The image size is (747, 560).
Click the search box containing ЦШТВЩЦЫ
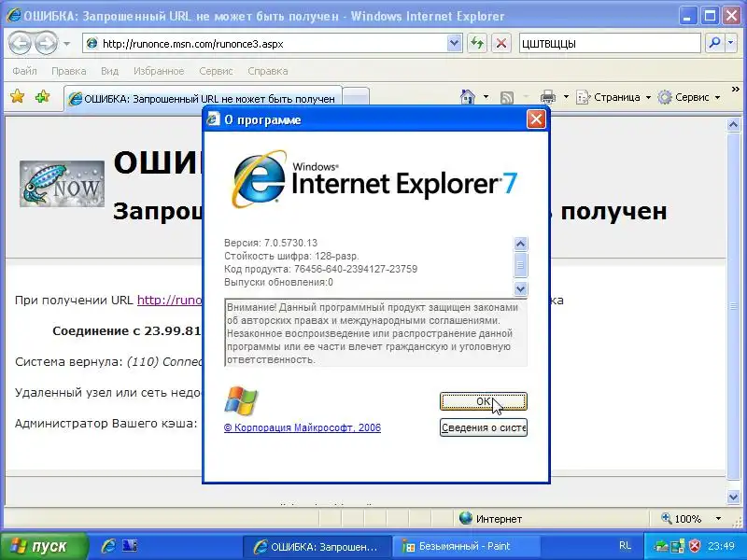(x=610, y=44)
